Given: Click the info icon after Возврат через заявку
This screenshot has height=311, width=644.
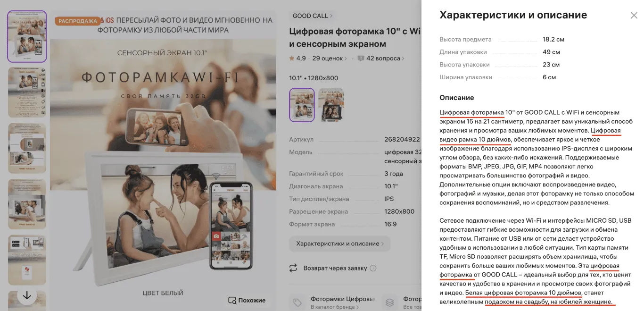Looking at the screenshot, I should 373,268.
